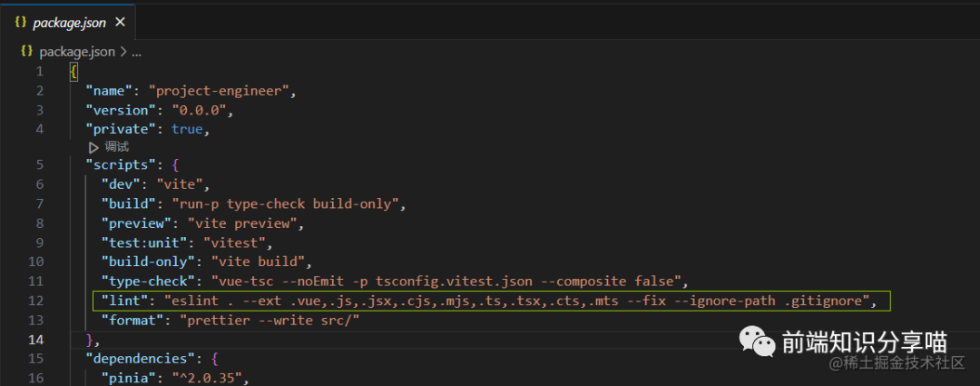
Task: Click the 调试 debug code lens
Action: pos(117,147)
